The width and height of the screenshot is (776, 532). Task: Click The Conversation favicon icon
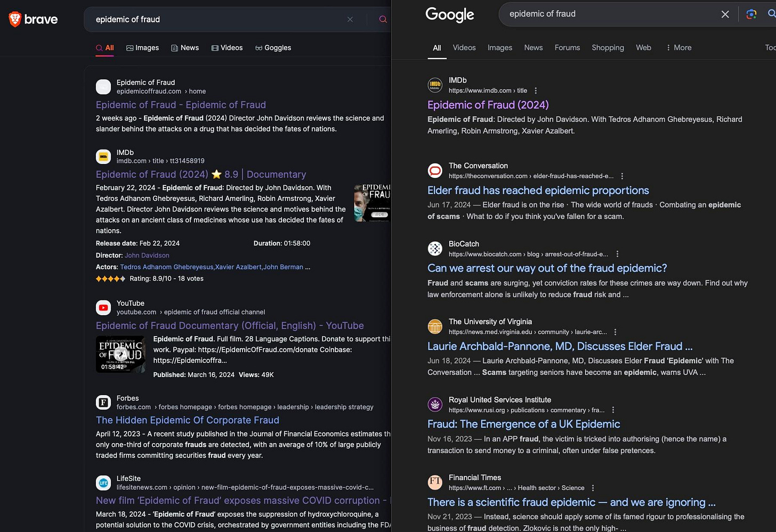tap(435, 170)
